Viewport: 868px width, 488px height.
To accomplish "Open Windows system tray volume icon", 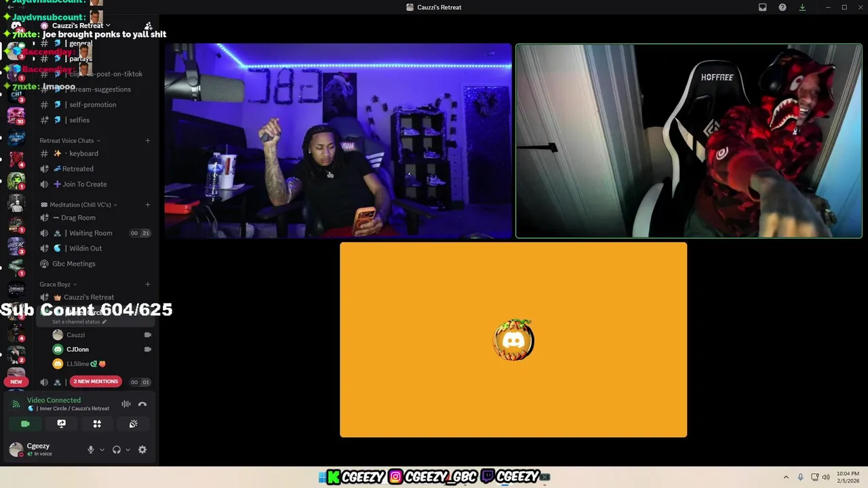I will (x=826, y=477).
